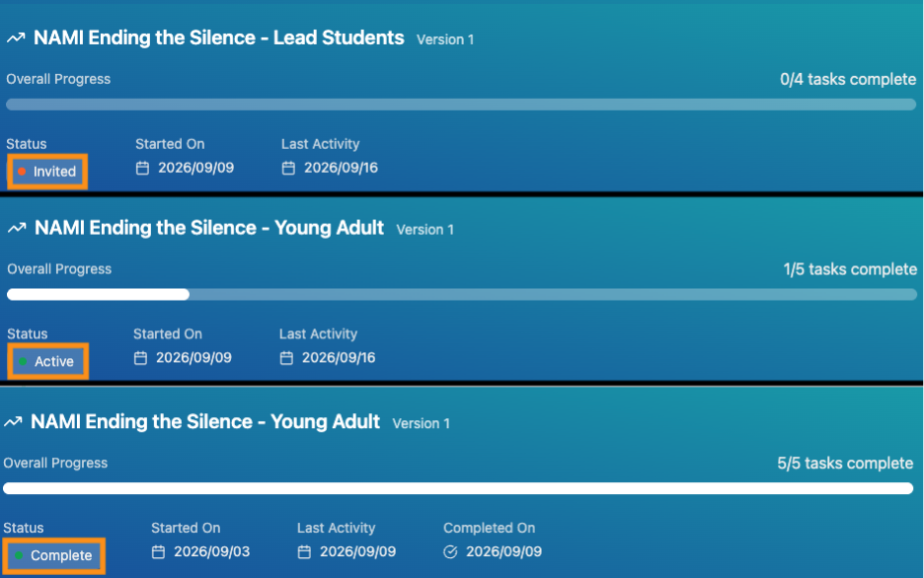924x578 pixels.
Task: Click the green dot in Active status badge
Action: (23, 361)
